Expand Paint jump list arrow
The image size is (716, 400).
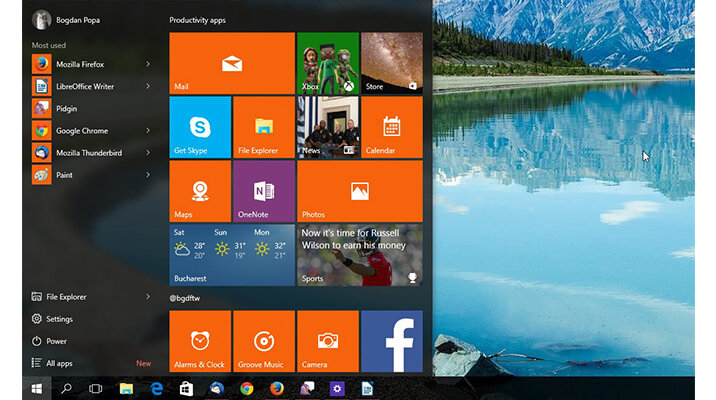tap(148, 175)
